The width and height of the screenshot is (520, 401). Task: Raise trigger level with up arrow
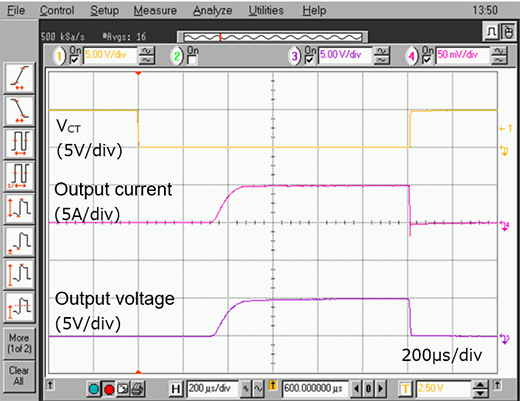click(x=480, y=385)
